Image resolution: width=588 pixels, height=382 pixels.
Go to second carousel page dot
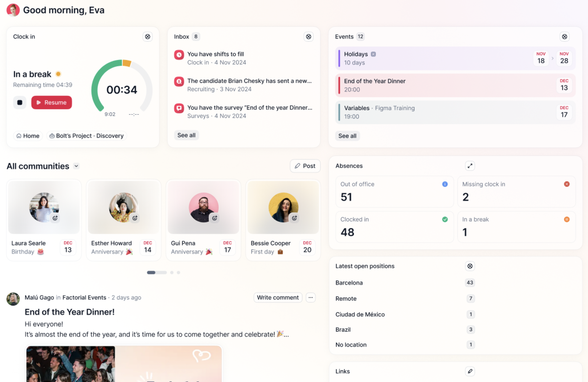[x=172, y=273]
